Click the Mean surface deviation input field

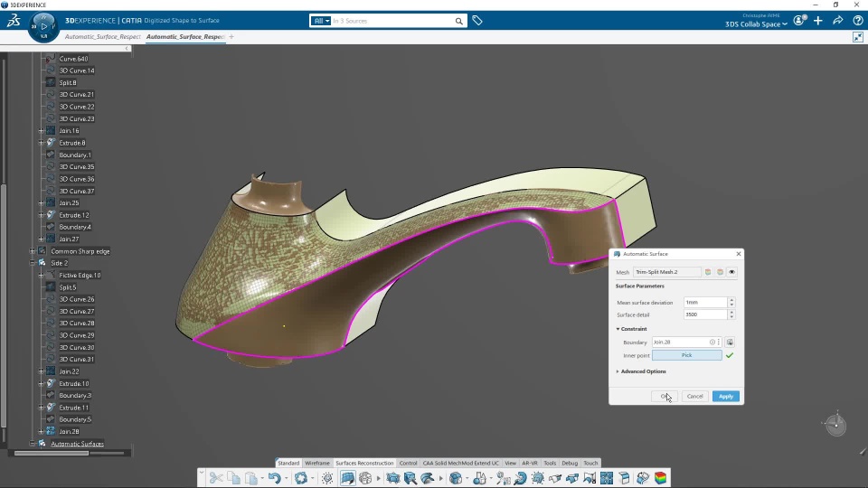tap(703, 303)
